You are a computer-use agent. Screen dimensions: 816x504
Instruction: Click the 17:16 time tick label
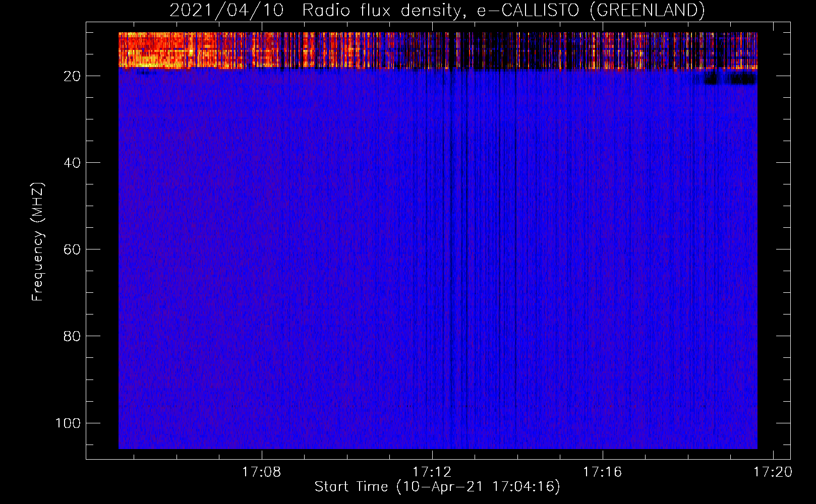coord(602,472)
